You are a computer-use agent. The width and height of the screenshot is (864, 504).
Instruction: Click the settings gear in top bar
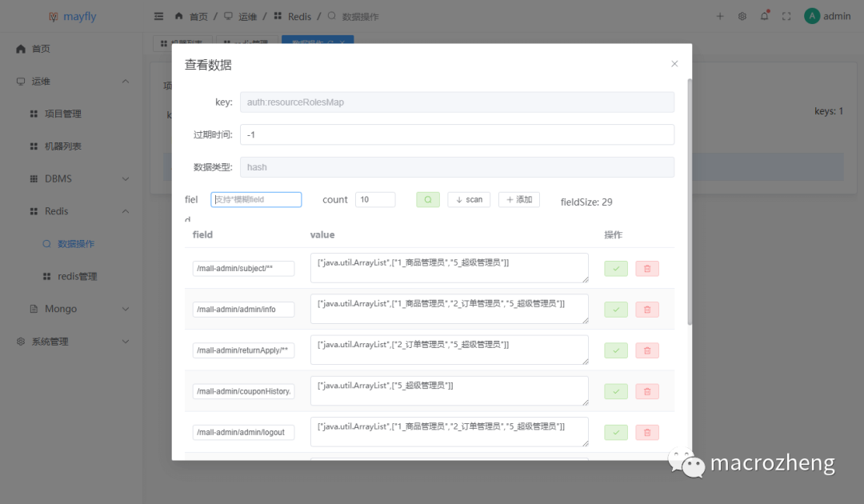click(x=742, y=15)
